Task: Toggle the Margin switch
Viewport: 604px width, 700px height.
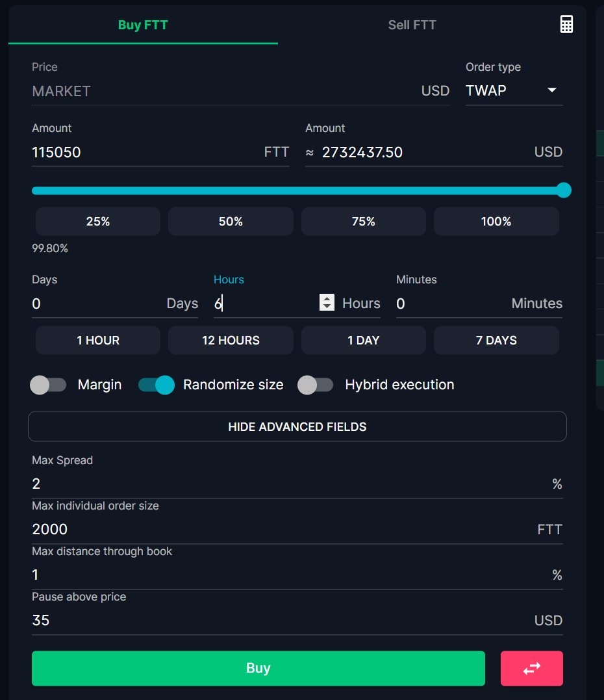Action: click(x=48, y=385)
